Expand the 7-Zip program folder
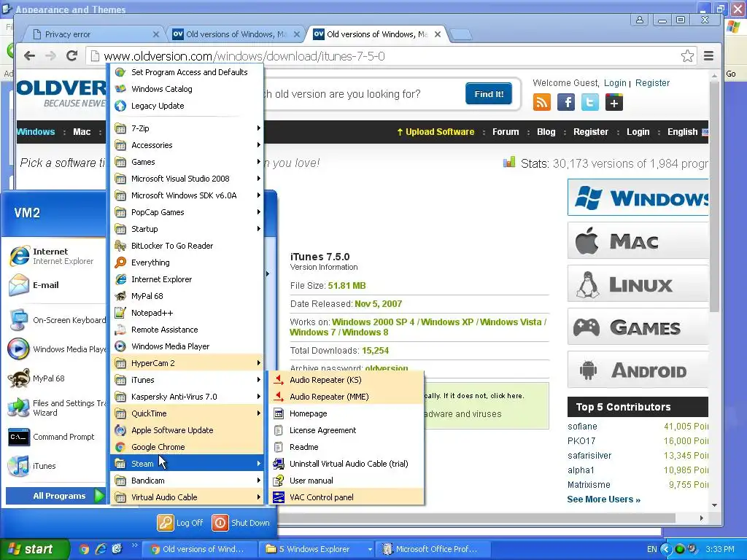Image resolution: width=747 pixels, height=560 pixels. coord(187,128)
